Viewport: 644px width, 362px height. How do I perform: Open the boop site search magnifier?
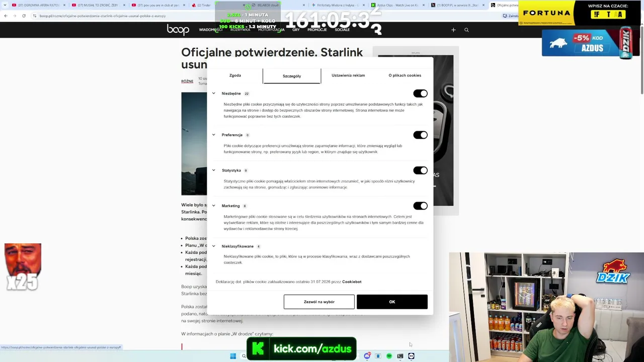pos(466,30)
